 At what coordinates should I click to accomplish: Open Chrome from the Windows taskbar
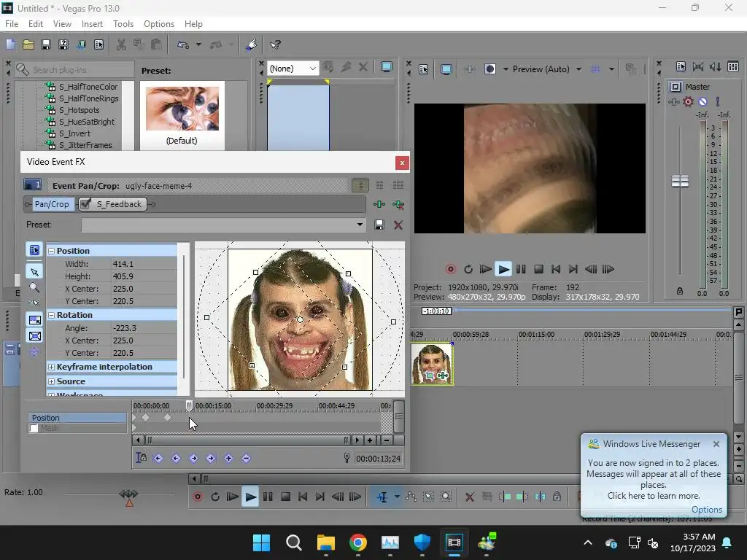(357, 542)
